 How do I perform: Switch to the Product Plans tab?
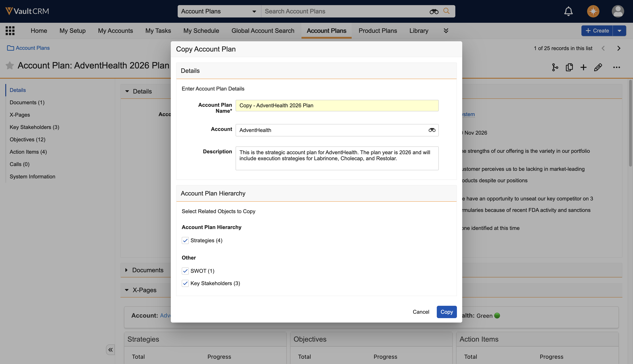pos(378,31)
